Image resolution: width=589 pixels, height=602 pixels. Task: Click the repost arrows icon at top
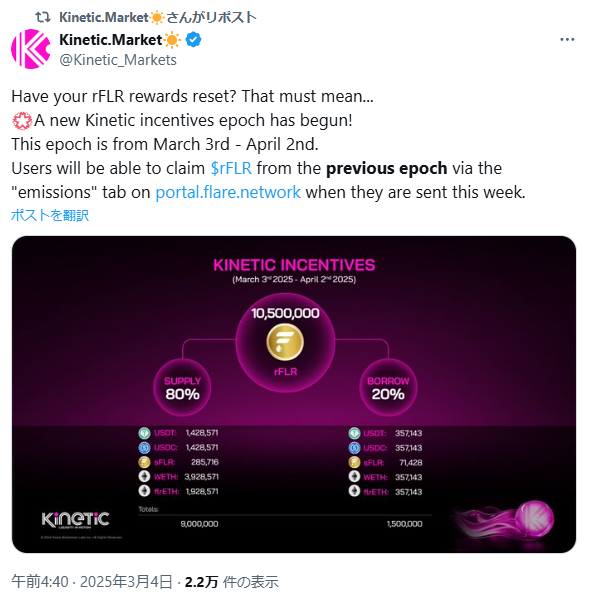(43, 17)
